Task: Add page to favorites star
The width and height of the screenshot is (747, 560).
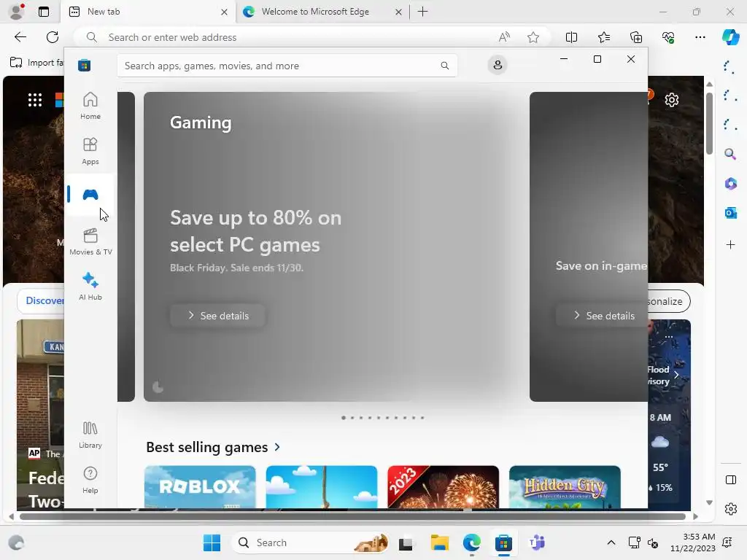Action: pyautogui.click(x=533, y=37)
